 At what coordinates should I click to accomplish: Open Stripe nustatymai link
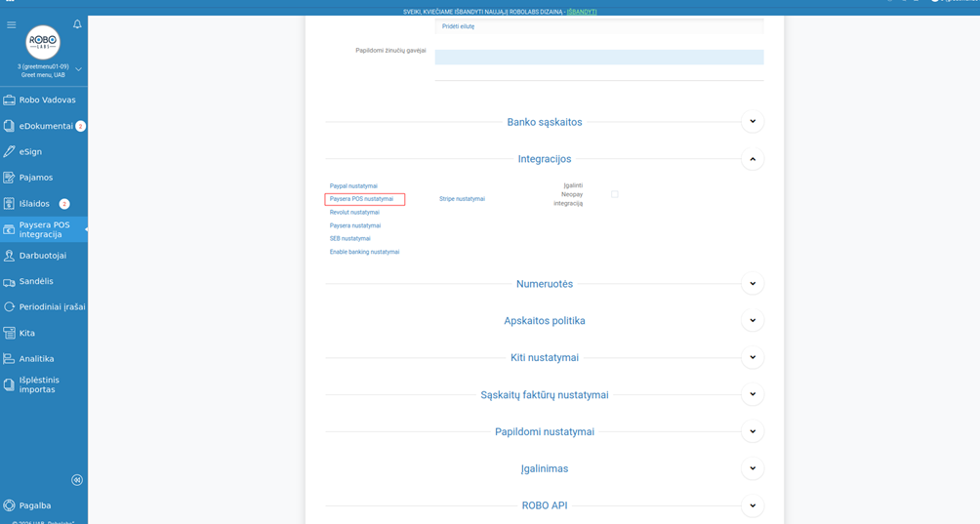click(462, 199)
